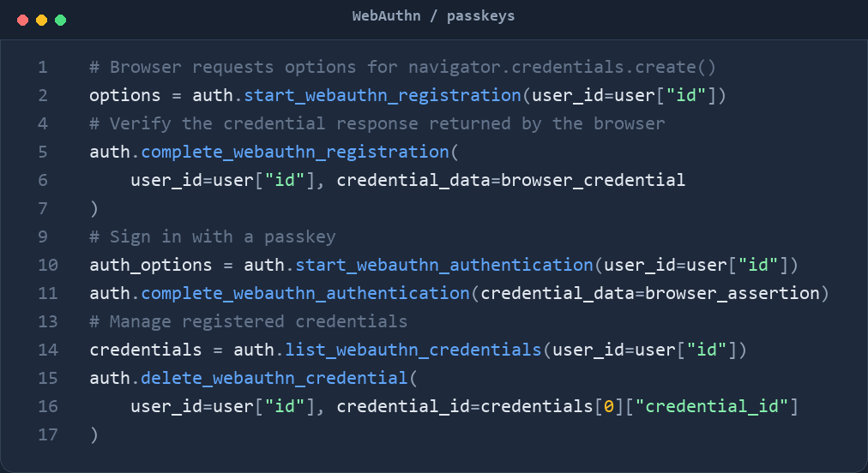Click the green maximize window dot
This screenshot has height=473, width=868.
[x=60, y=21]
